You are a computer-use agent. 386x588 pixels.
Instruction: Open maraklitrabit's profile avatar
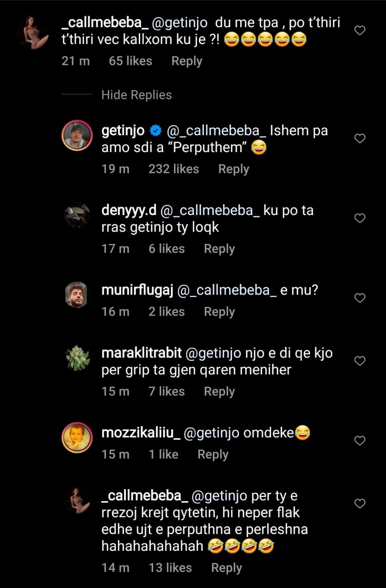(77, 358)
